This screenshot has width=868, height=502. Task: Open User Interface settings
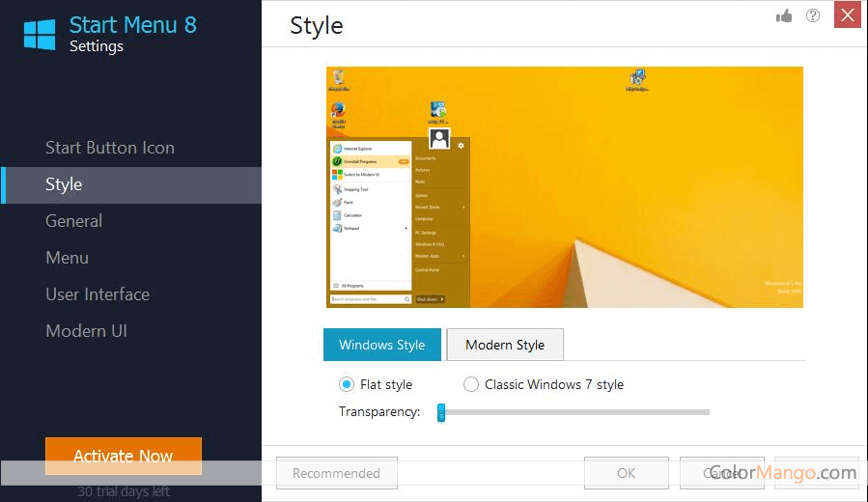(98, 294)
